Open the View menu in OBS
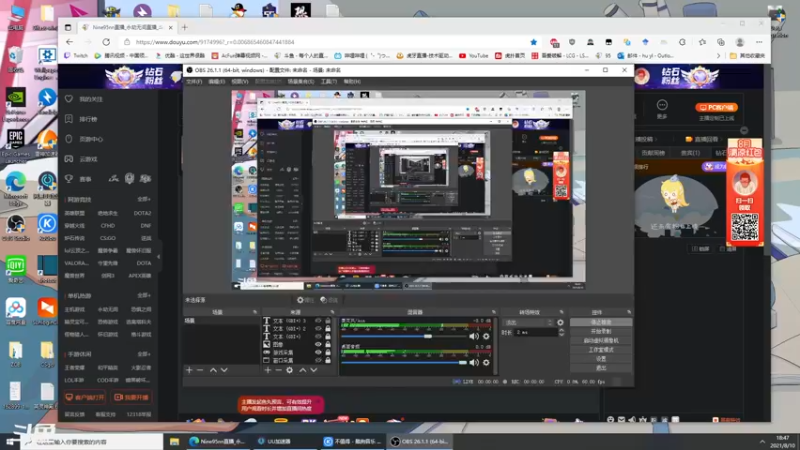The image size is (800, 450). coord(240,82)
